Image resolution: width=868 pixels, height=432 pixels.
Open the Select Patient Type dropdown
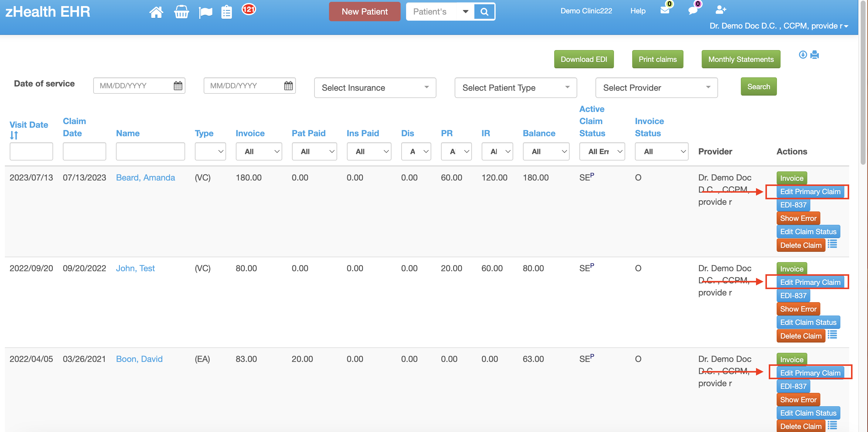[x=515, y=88]
